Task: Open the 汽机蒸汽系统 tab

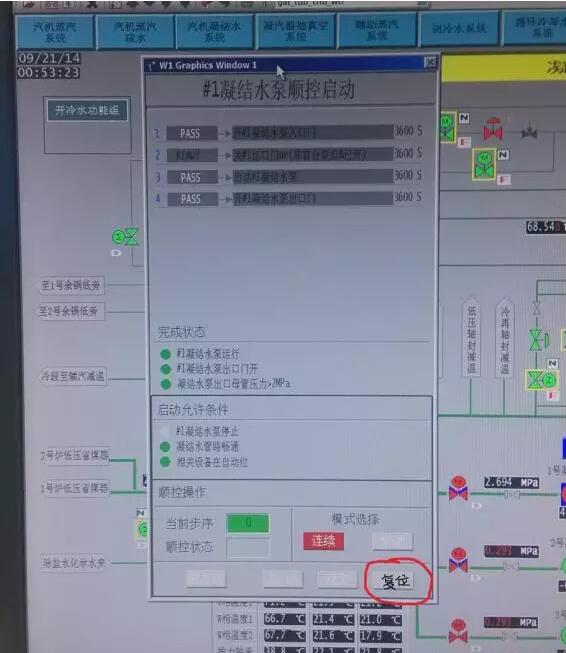Action: [55, 32]
